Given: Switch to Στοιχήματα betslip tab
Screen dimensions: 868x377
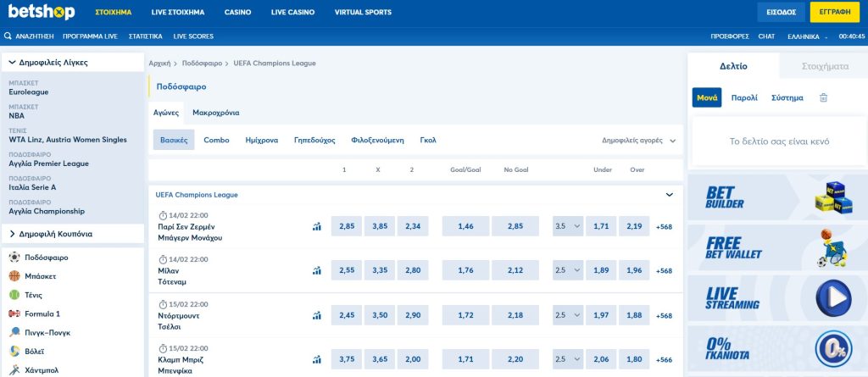Looking at the screenshot, I should (x=825, y=66).
